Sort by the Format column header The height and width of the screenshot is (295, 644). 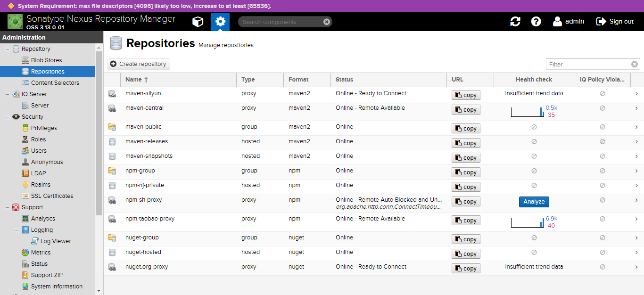pos(307,80)
